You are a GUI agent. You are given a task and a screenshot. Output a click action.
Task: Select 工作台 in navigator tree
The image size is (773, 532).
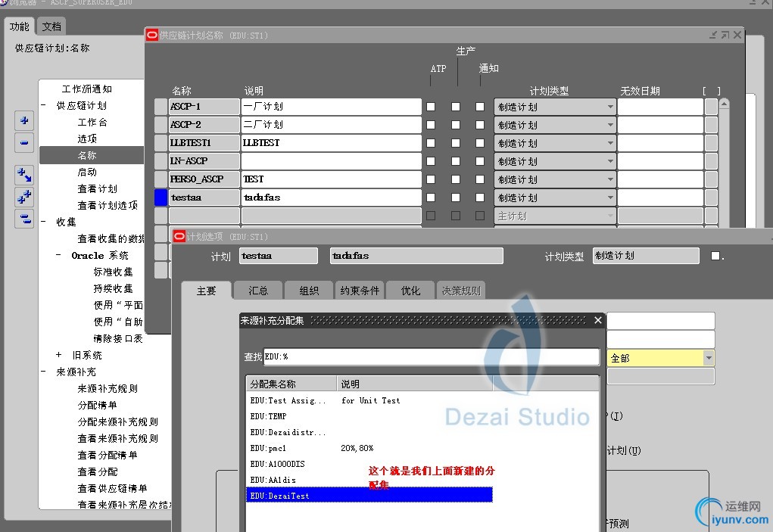[x=92, y=122]
